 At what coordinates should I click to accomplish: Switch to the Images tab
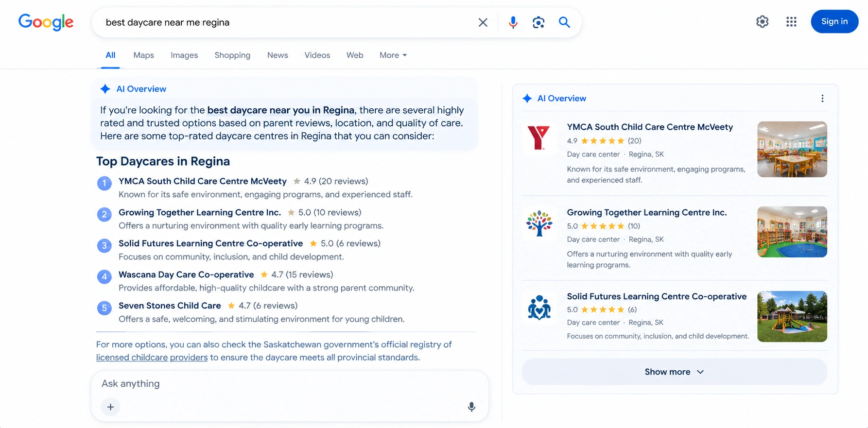[x=184, y=55]
